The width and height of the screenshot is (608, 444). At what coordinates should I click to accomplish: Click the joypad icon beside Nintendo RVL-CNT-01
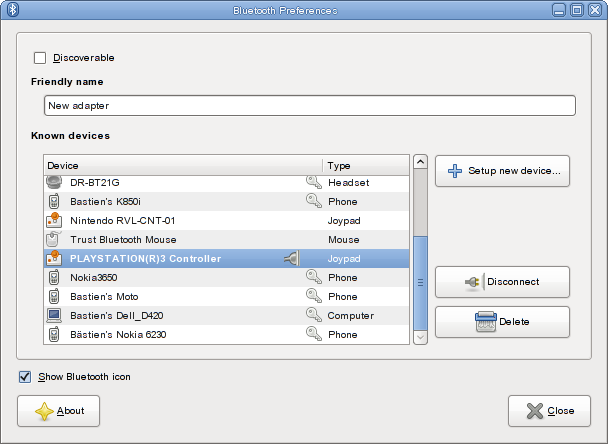point(54,220)
